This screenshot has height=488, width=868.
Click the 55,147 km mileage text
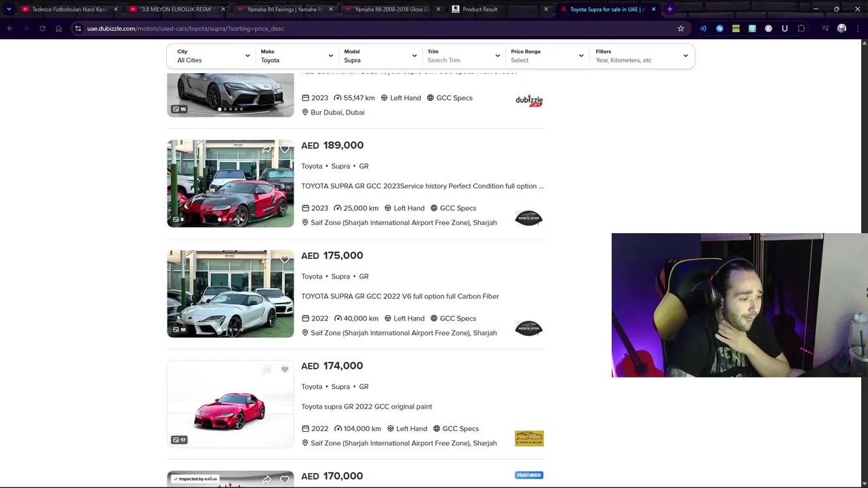pos(359,98)
